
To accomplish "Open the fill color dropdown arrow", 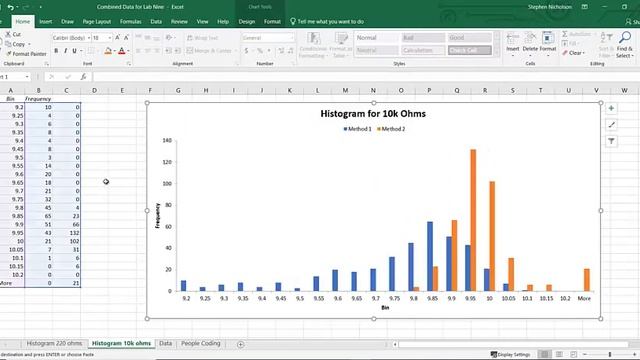I will [115, 51].
